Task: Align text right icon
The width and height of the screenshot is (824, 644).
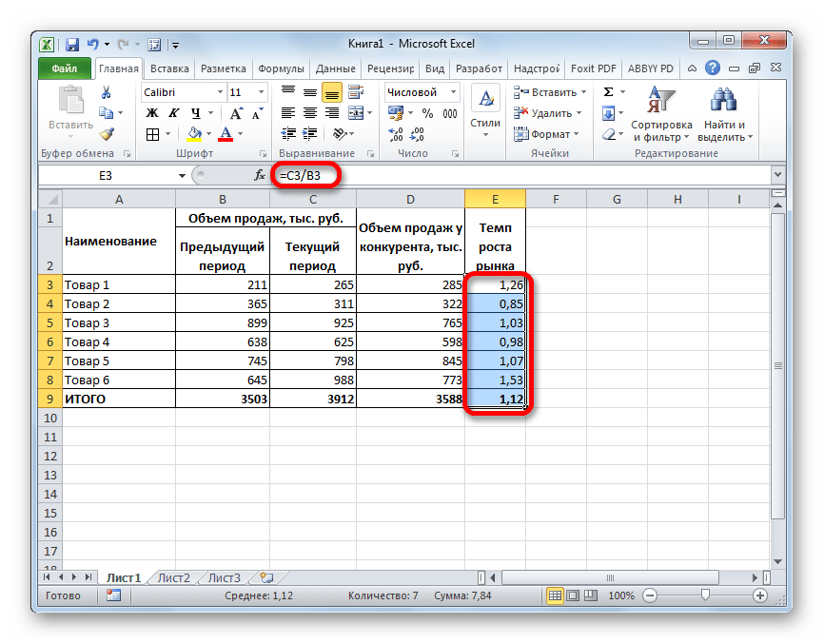Action: tap(332, 113)
